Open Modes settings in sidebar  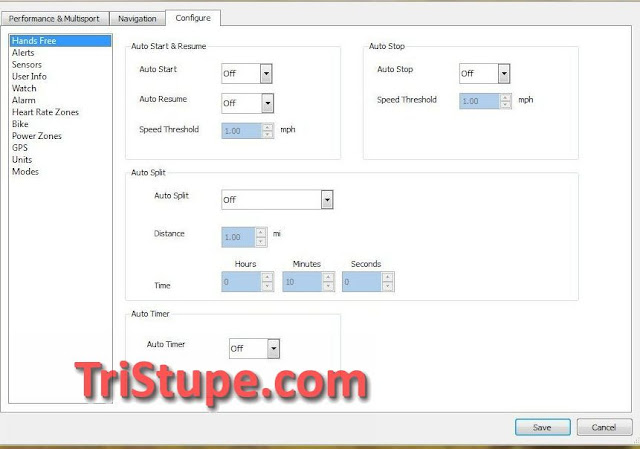[60, 171]
